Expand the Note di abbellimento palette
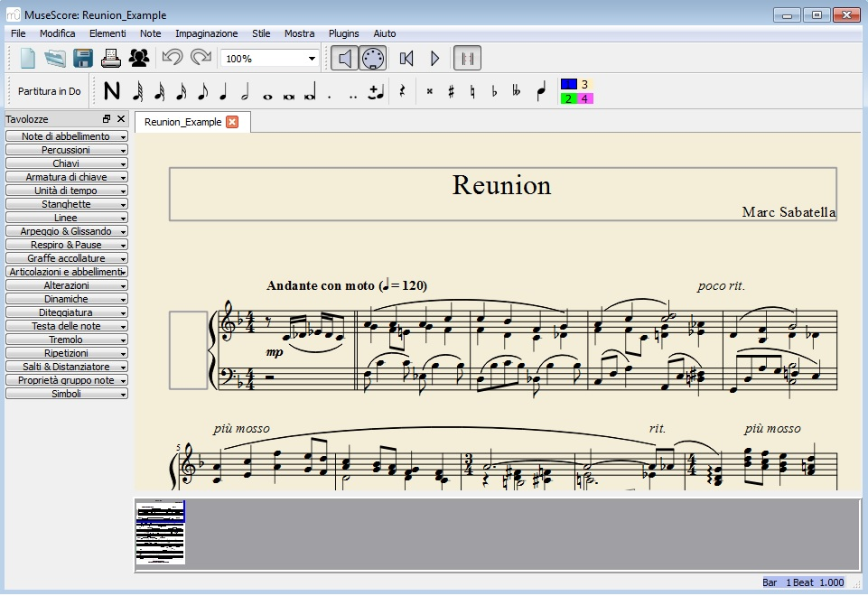The image size is (868, 596). click(x=67, y=136)
